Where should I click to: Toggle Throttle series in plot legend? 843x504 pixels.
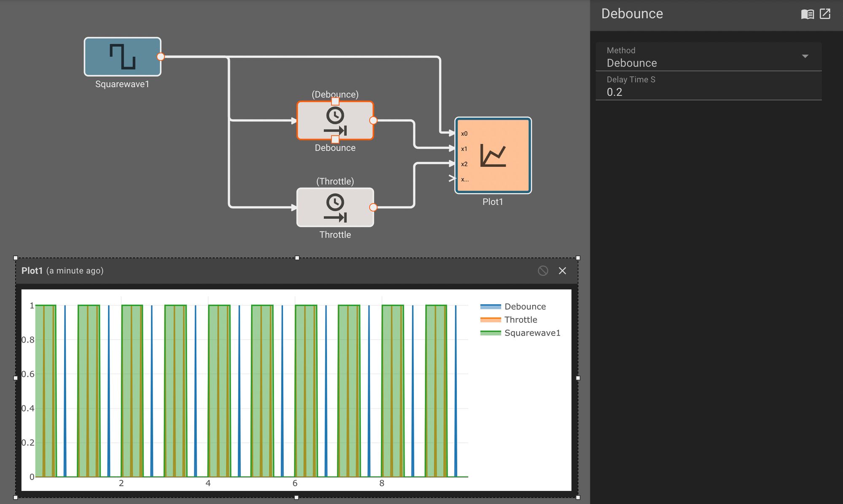(x=521, y=320)
